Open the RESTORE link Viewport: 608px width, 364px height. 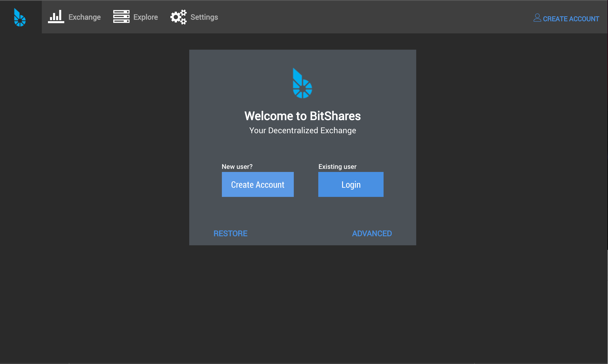231,233
